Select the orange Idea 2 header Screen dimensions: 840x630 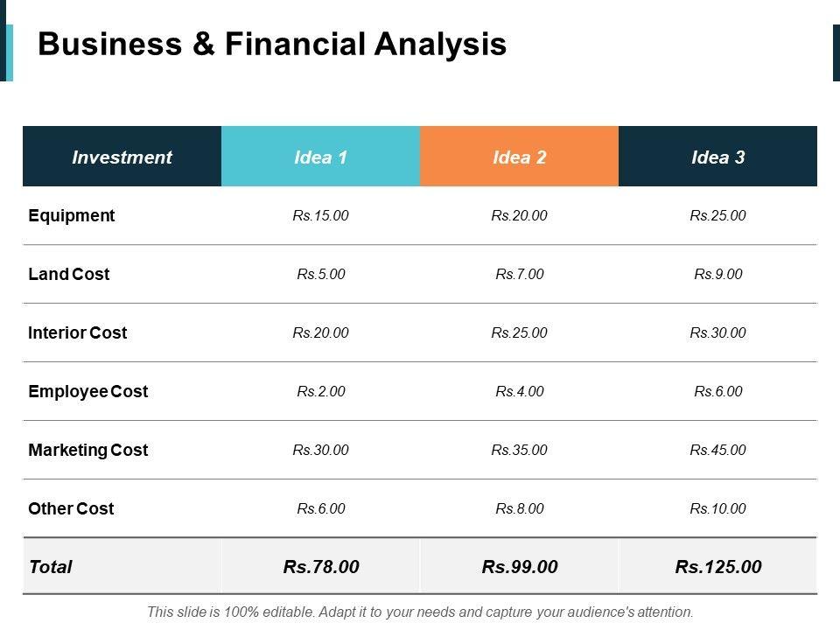[520, 157]
